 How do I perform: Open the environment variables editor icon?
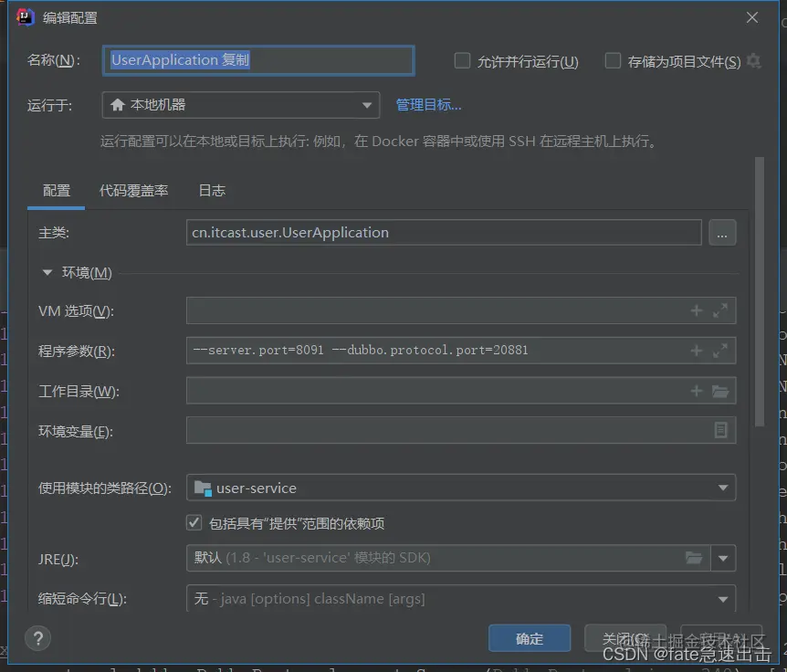(720, 430)
